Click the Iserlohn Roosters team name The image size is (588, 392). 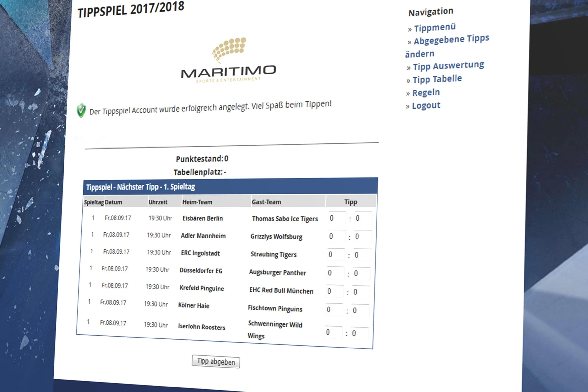point(201,327)
